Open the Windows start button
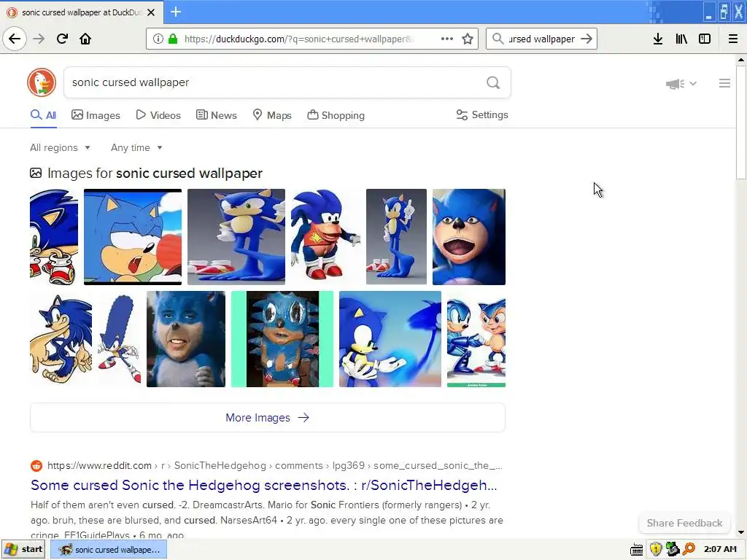The width and height of the screenshot is (747, 560). click(23, 549)
